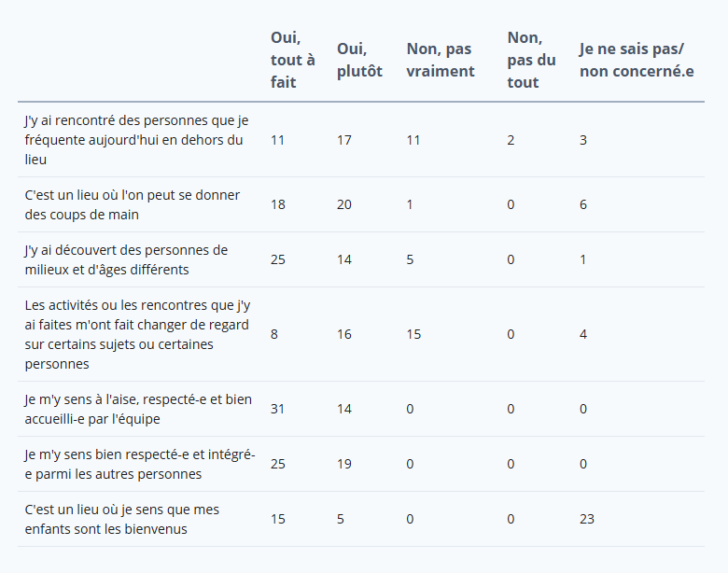Click the "bien accueilli-e par l'équipe" row label
Screen dimensions: 728x573
(138, 409)
